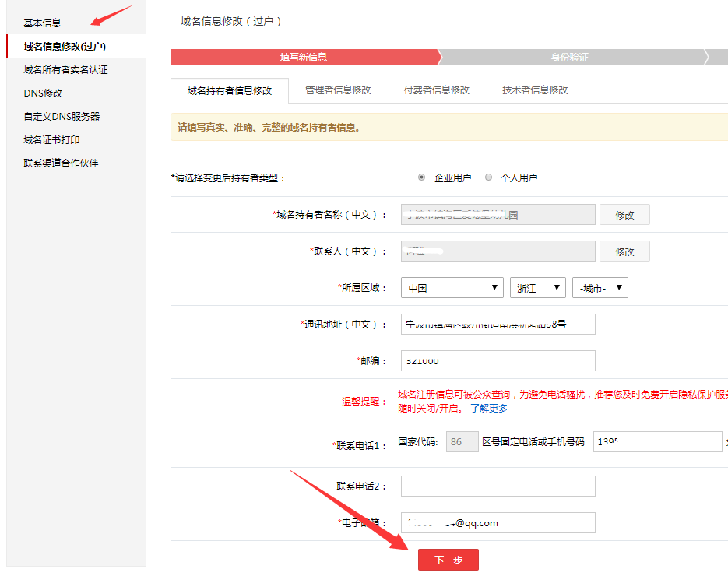Switch to the 管理者信息修改 tab
This screenshot has height=583, width=728.
click(x=338, y=90)
